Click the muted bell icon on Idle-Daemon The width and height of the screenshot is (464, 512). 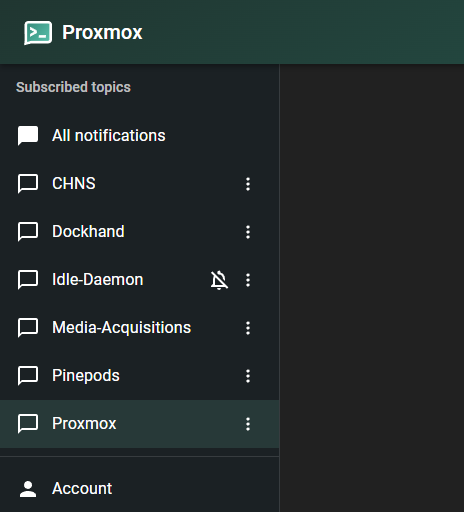219,280
